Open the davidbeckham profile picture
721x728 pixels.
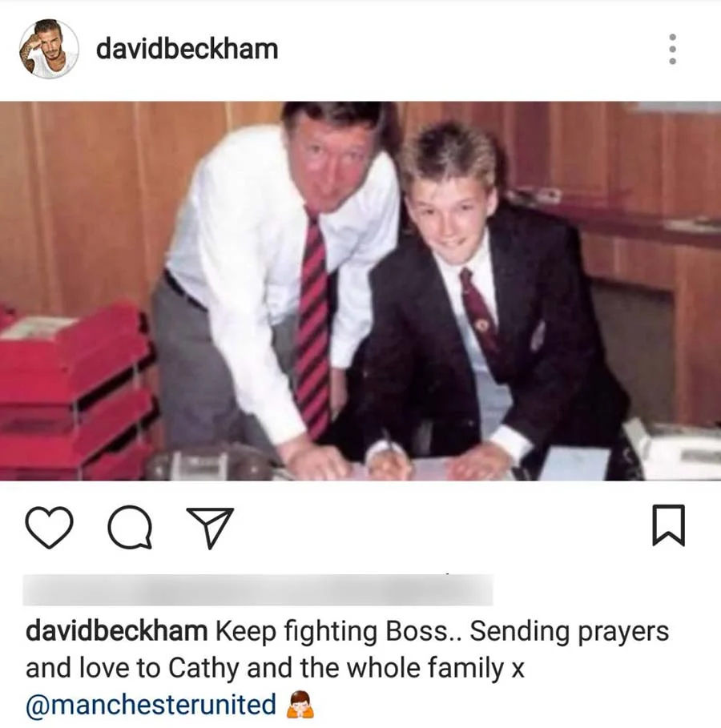49,49
